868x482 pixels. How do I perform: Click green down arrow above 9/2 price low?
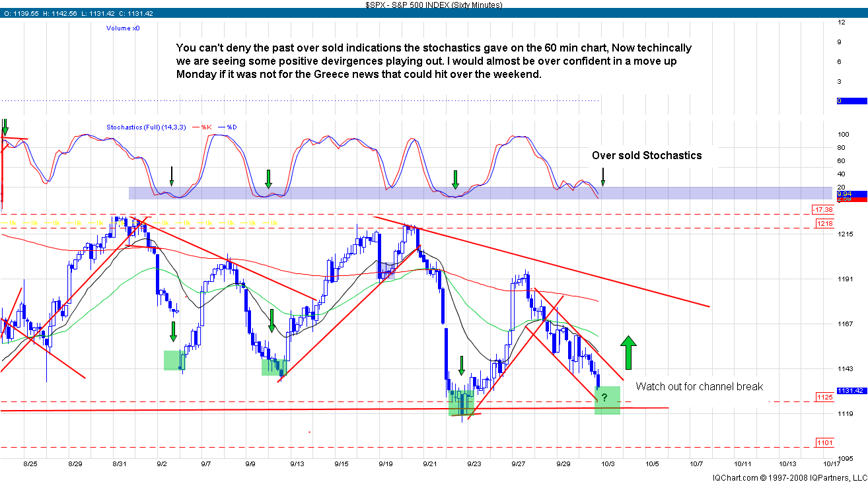click(x=173, y=331)
